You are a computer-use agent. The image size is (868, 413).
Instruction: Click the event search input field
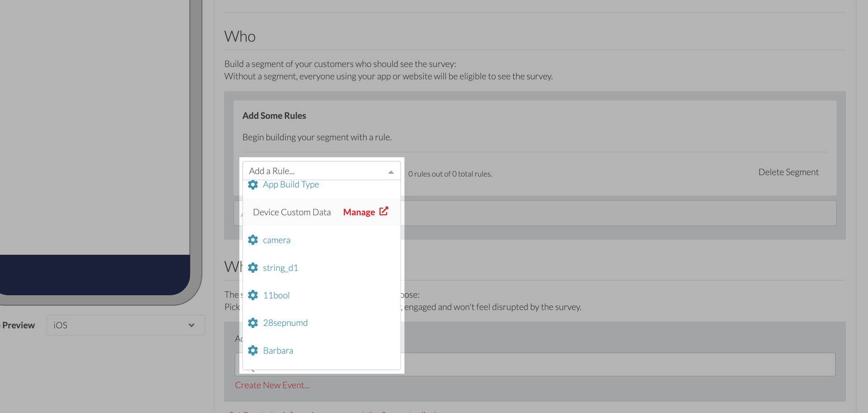pos(588,365)
